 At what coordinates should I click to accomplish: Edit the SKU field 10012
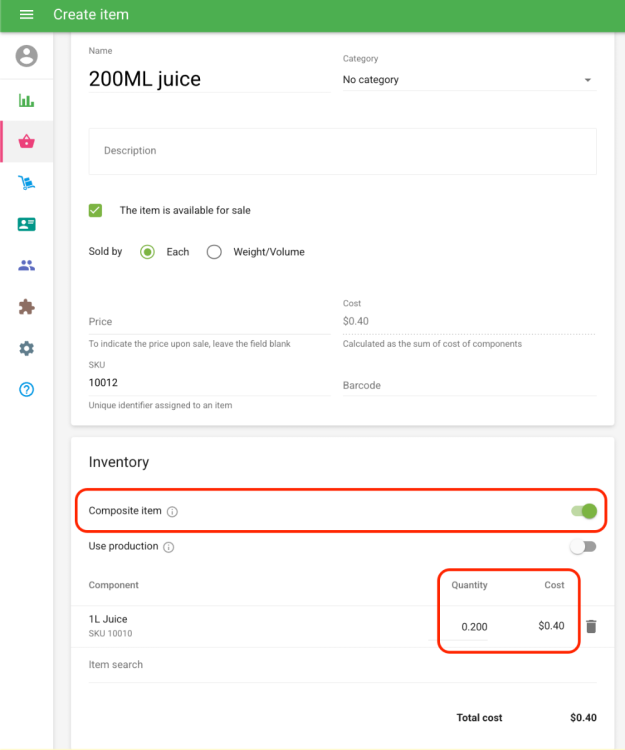209,383
